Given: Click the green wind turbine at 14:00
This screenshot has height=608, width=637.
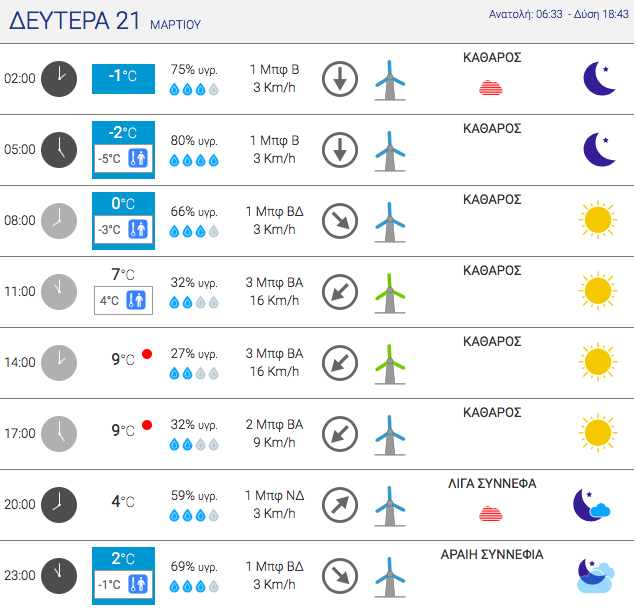Looking at the screenshot, I should pyautogui.click(x=390, y=364).
